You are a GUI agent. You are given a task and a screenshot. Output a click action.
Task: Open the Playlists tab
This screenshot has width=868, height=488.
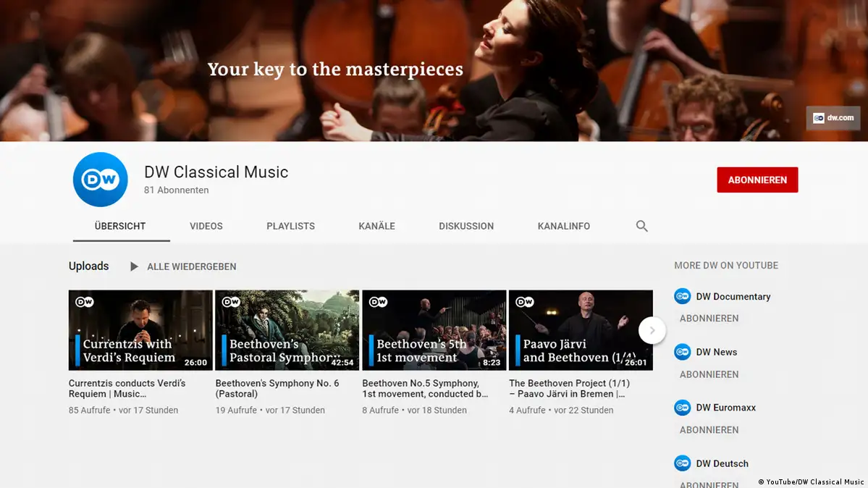point(290,226)
